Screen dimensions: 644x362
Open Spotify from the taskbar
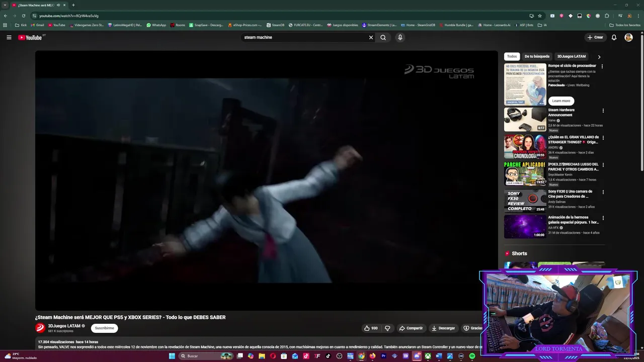[472, 356]
